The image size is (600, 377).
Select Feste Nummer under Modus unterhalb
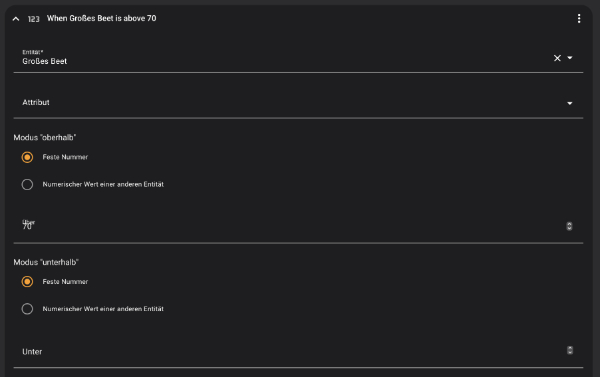click(27, 282)
